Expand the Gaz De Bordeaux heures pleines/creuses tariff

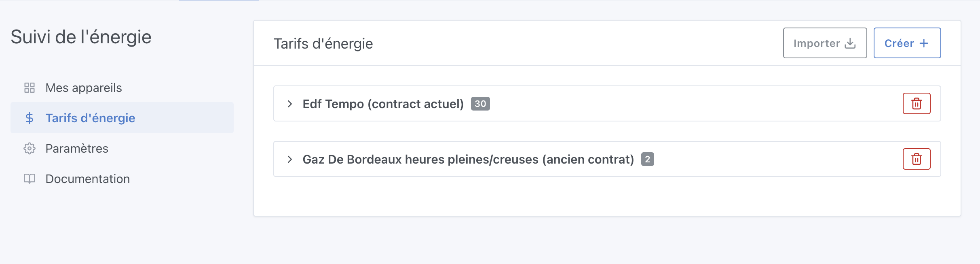(x=468, y=159)
